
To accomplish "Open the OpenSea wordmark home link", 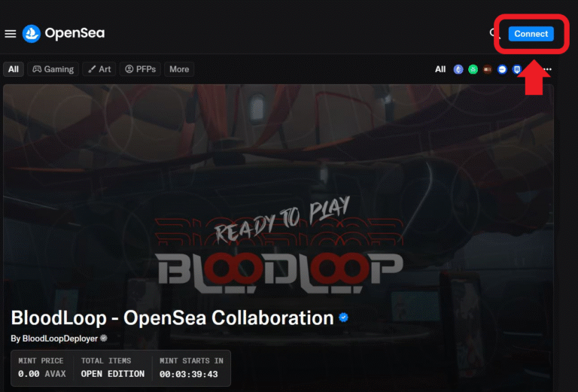I will point(75,33).
